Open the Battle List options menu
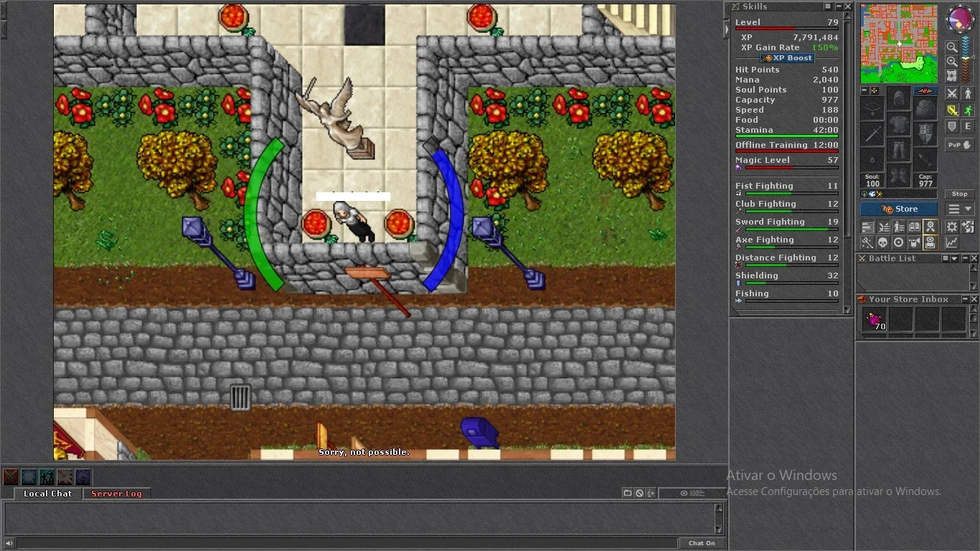980x551 pixels. [944, 258]
